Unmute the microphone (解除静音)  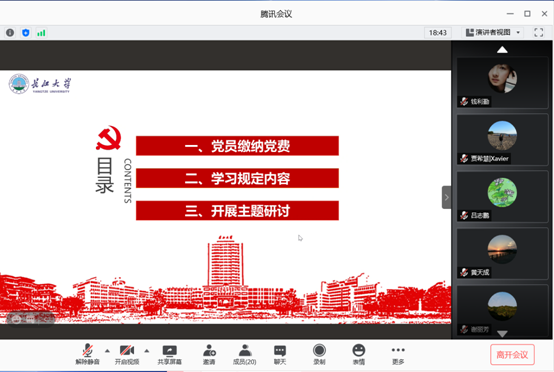[x=88, y=354]
